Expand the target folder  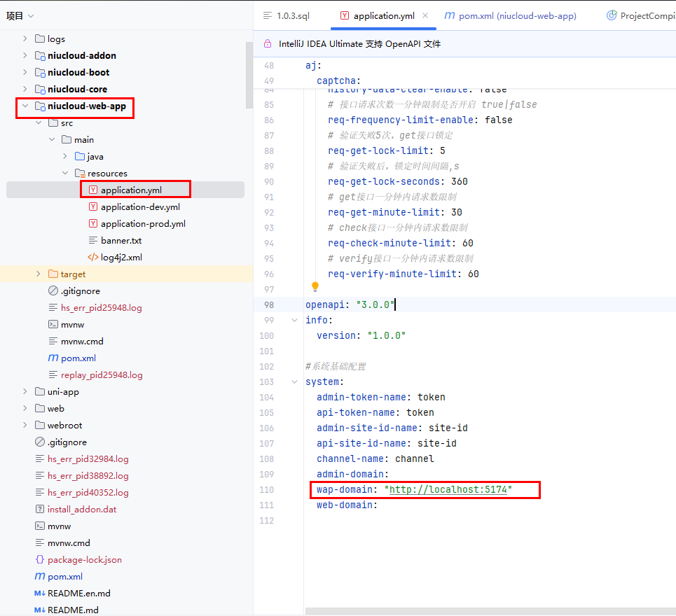coord(39,274)
